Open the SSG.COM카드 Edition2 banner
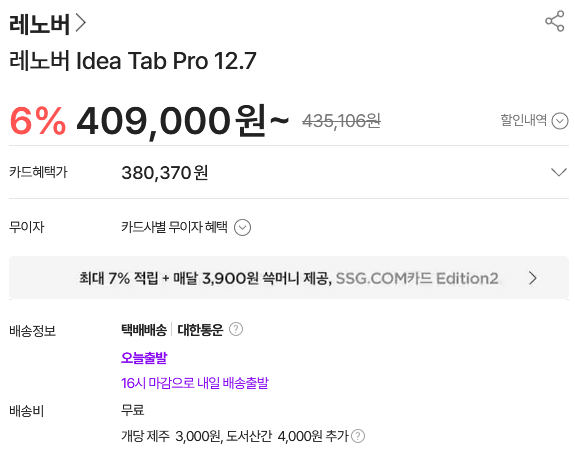Screen dimensions: 575x455 click(x=289, y=278)
